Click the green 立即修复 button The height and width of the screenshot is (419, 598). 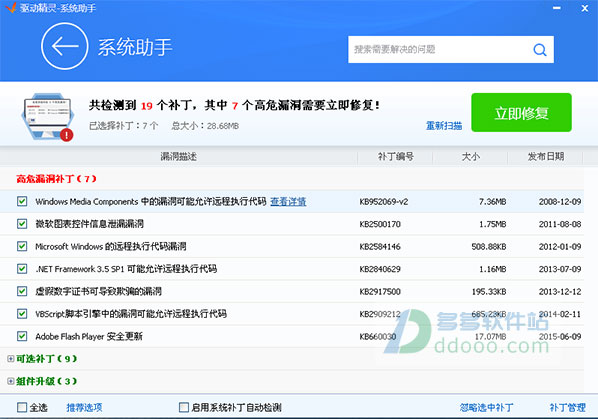521,112
